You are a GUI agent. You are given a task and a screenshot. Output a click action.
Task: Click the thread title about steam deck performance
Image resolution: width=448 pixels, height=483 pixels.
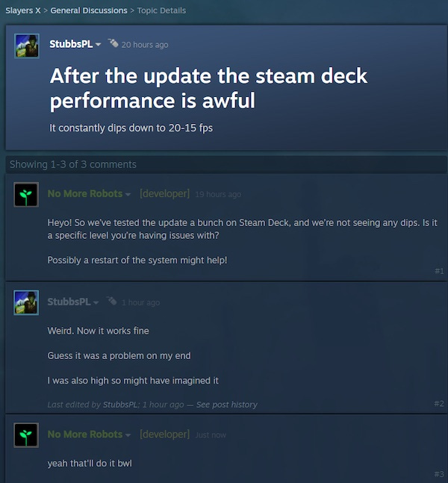click(x=208, y=88)
